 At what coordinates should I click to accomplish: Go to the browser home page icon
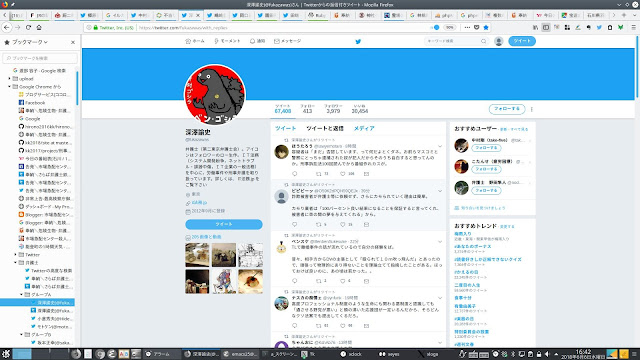[39, 27]
